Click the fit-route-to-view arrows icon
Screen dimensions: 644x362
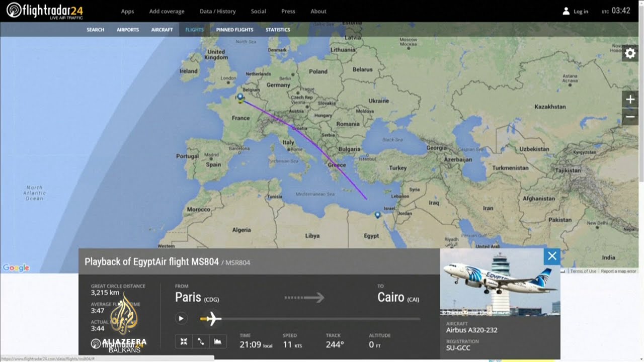(184, 341)
